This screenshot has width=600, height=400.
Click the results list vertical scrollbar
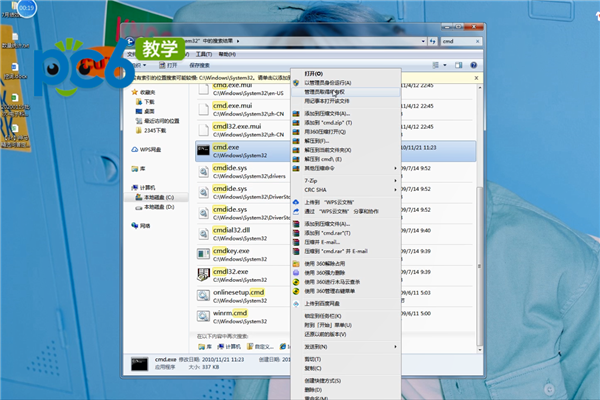479,265
